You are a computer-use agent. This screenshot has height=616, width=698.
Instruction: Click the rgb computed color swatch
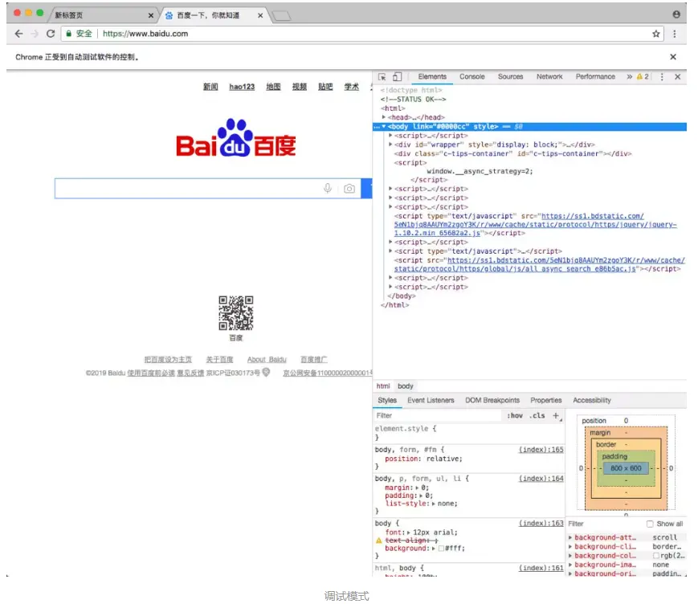[x=655, y=556]
